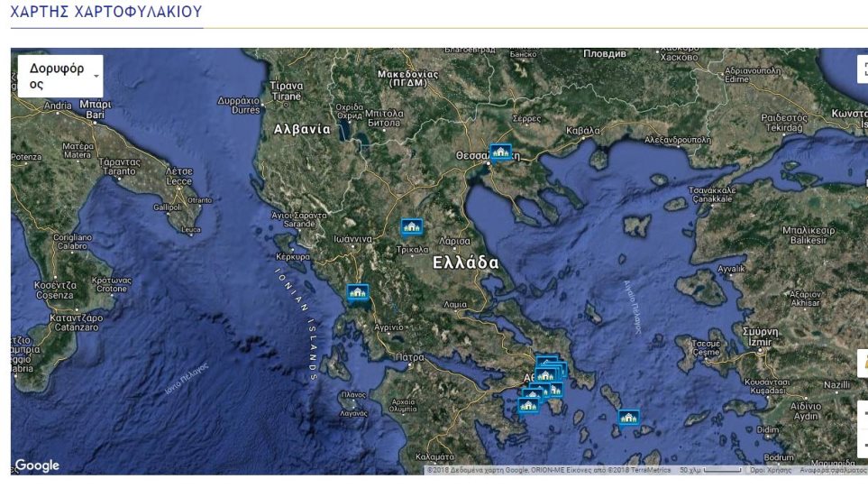Click the Αλβανία country label on the map
This screenshot has width=868, height=488.
[302, 129]
